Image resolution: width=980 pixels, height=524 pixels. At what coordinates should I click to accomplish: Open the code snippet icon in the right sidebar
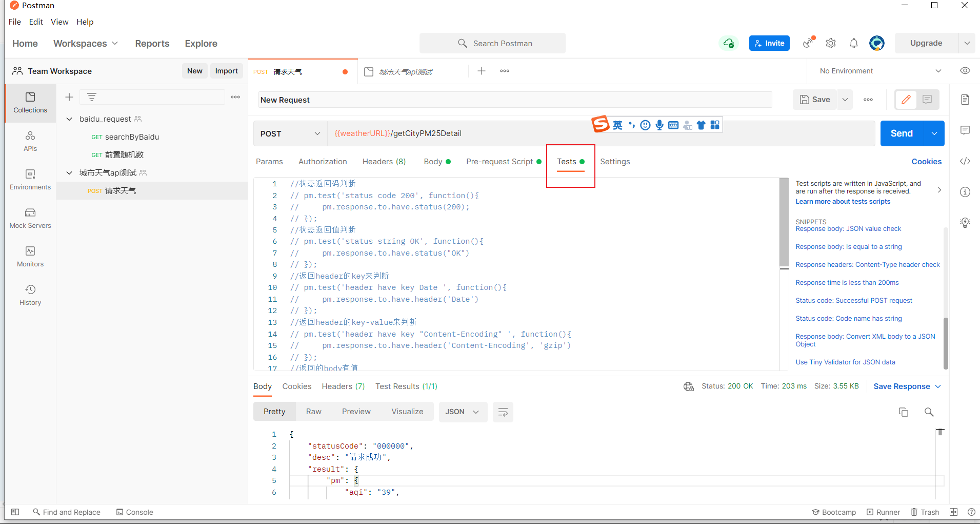965,161
